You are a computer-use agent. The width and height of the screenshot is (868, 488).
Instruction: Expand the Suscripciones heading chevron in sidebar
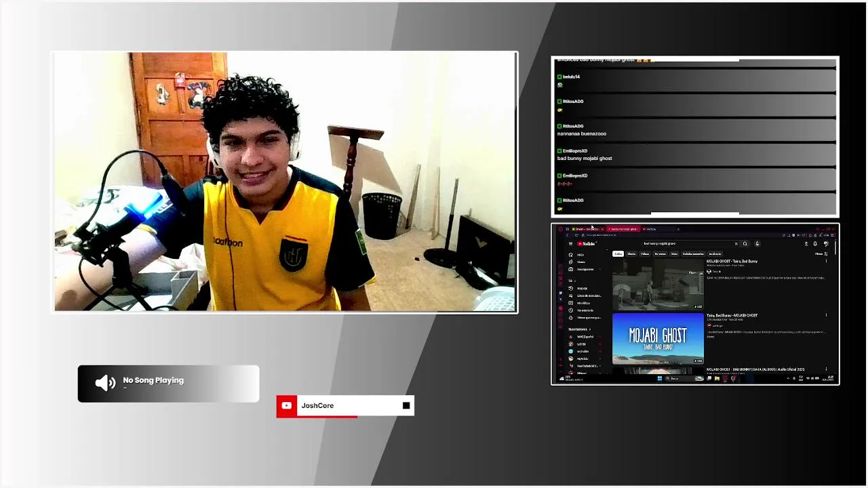point(590,329)
